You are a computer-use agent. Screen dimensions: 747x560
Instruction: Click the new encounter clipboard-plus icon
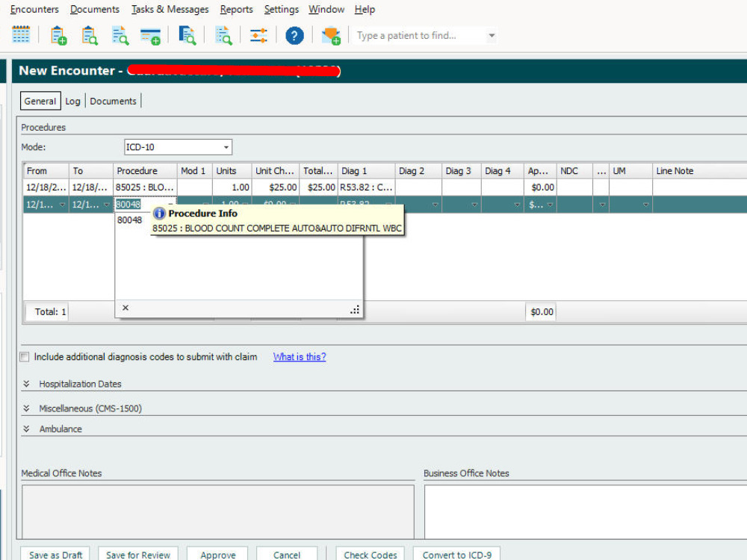(58, 35)
